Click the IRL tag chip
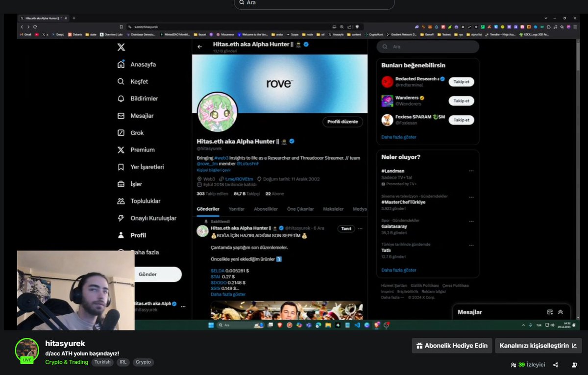The height and width of the screenshot is (375, 588). [x=123, y=362]
